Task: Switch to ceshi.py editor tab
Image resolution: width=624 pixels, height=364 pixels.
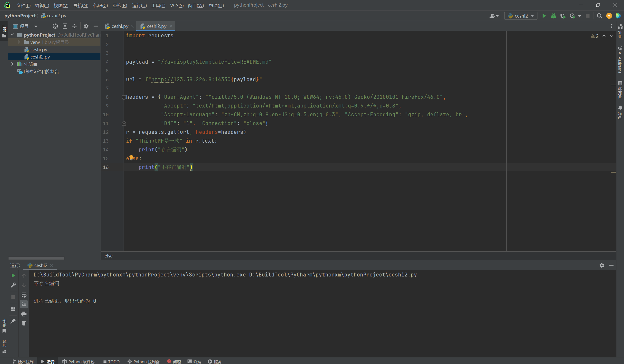Action: (120, 26)
